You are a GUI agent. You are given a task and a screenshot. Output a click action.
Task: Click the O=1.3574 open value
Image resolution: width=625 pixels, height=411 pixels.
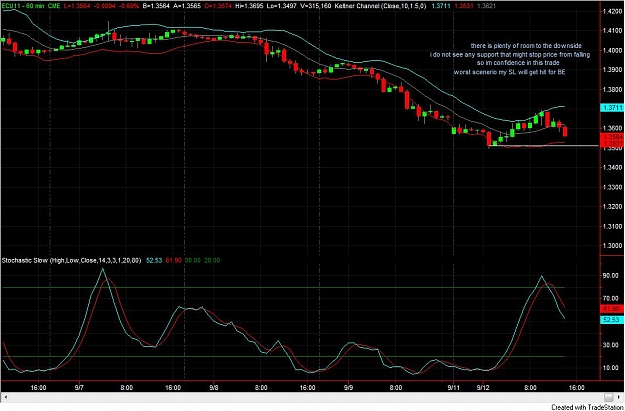(219, 5)
